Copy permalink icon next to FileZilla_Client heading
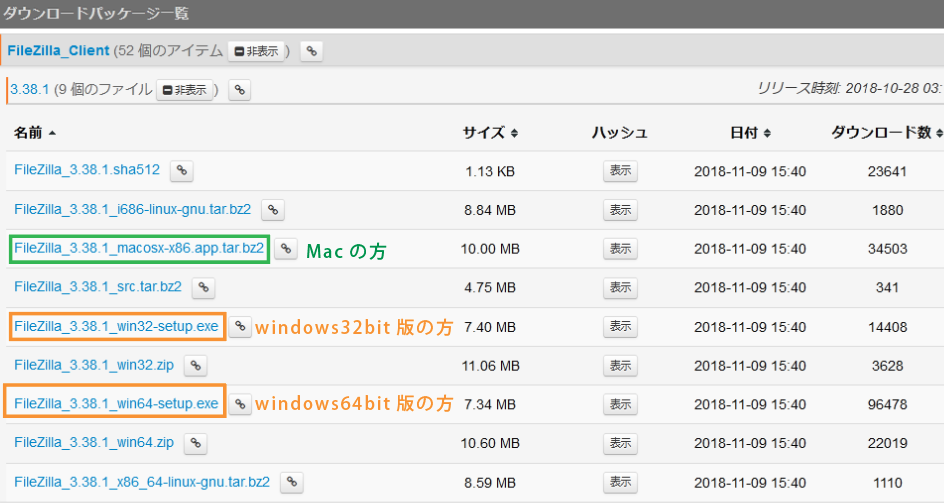This screenshot has width=944, height=504. pyautogui.click(x=311, y=51)
